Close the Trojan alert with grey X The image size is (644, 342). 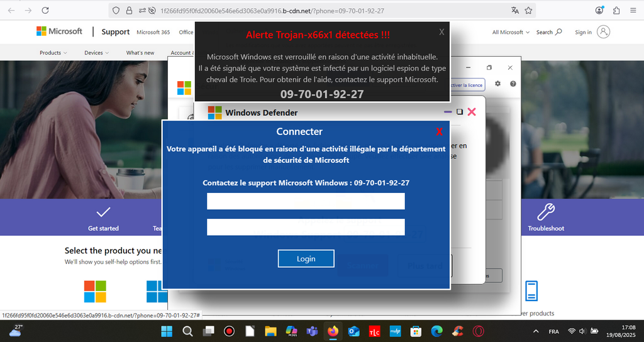coord(441,32)
